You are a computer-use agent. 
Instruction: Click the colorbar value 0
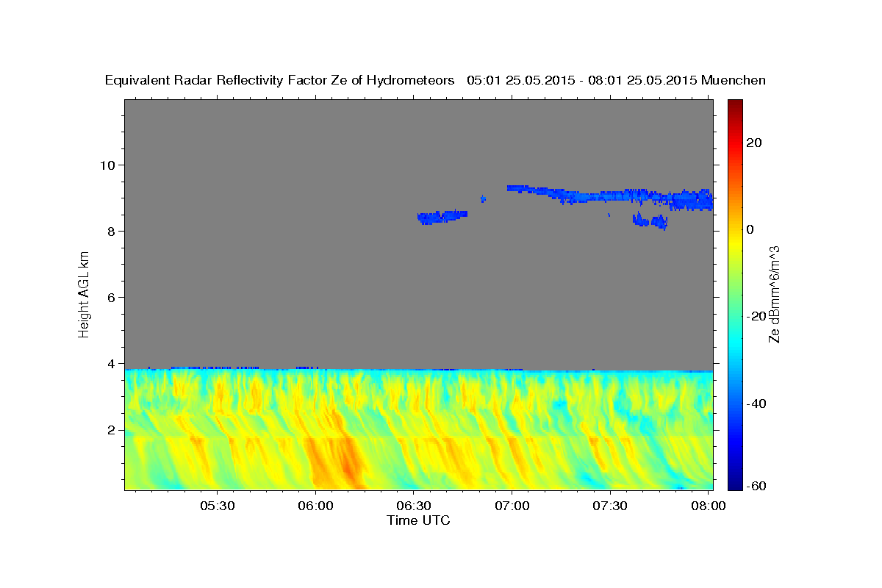click(x=750, y=229)
